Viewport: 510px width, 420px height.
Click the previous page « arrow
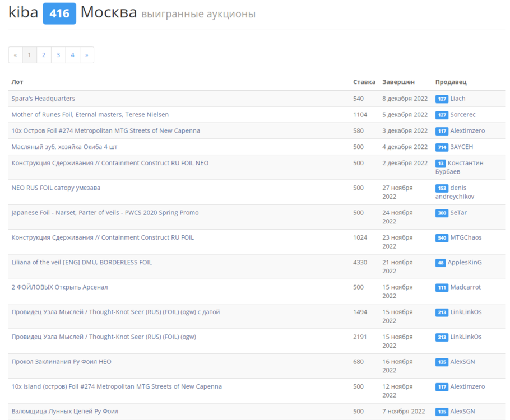tap(15, 55)
